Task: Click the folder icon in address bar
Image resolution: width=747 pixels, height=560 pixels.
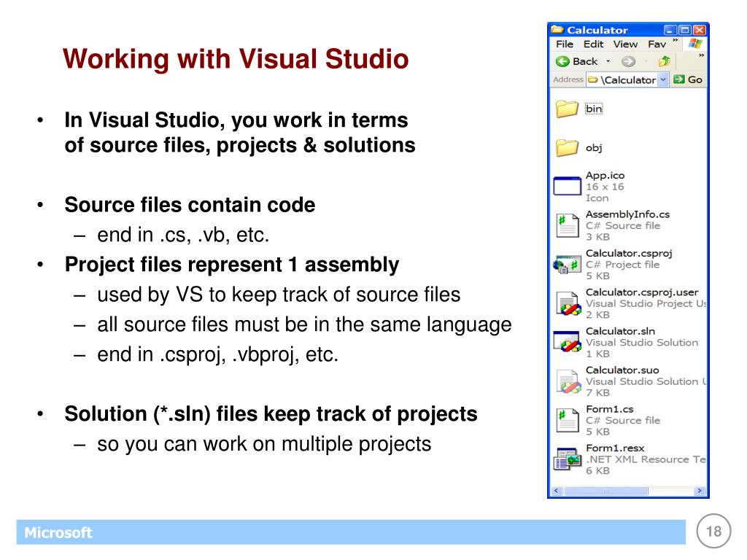Action: [592, 80]
